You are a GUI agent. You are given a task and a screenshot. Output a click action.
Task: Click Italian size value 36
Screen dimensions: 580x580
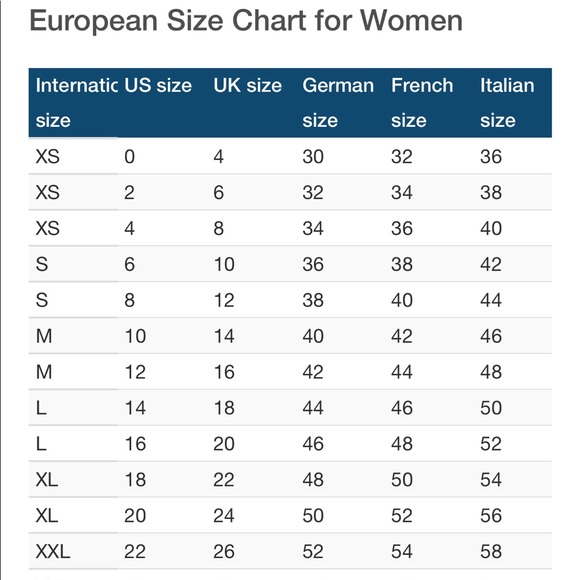click(491, 156)
